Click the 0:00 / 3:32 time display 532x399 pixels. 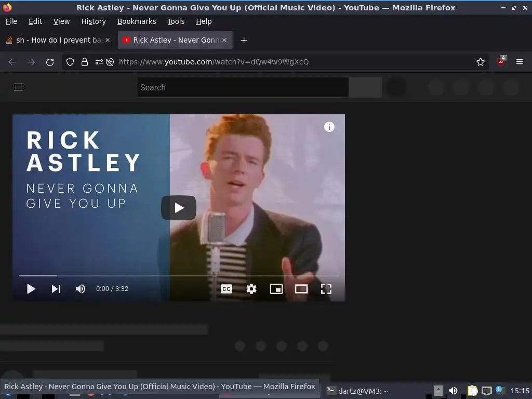pyautogui.click(x=112, y=289)
